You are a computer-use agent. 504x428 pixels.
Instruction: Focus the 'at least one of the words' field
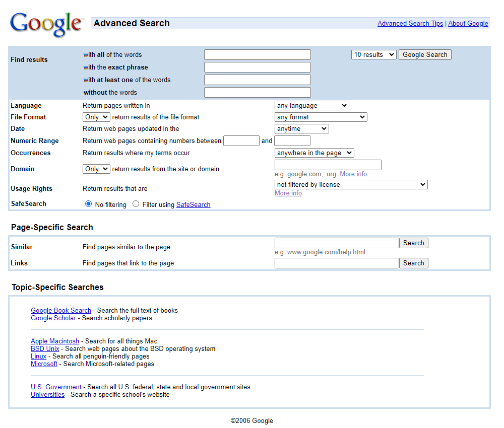coord(258,80)
